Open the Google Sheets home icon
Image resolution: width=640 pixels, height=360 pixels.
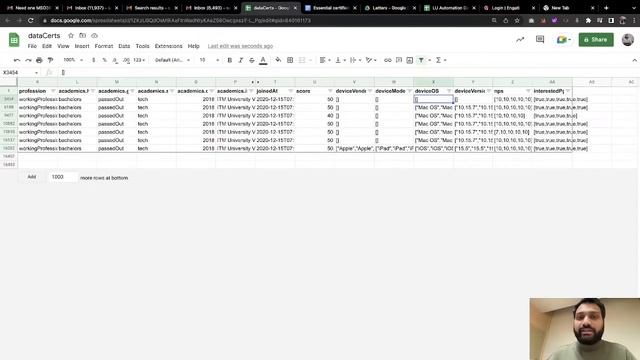pos(14,40)
